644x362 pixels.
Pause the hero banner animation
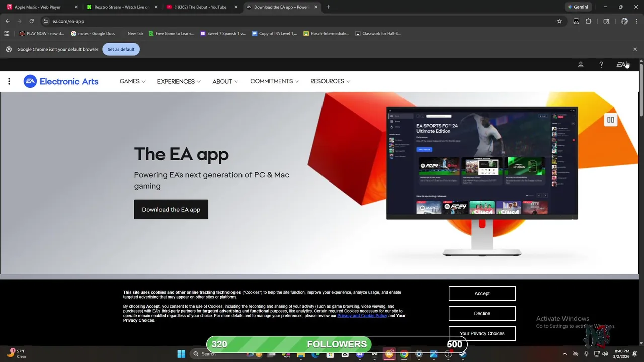[610, 120]
